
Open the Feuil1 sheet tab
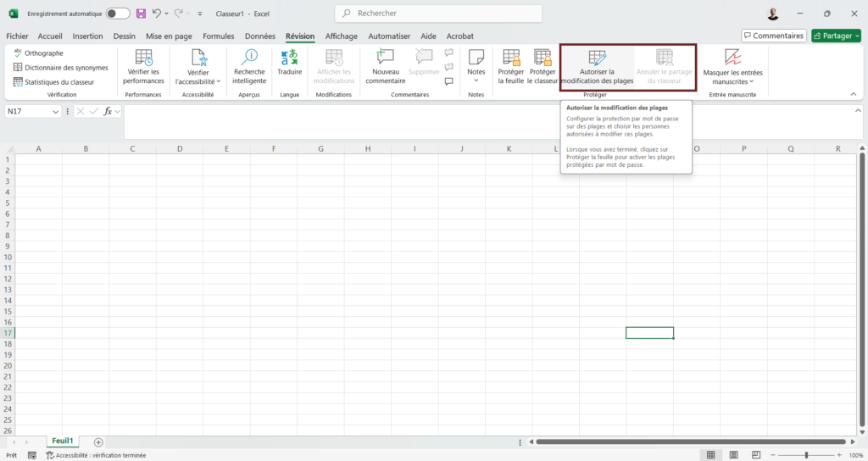pos(63,441)
